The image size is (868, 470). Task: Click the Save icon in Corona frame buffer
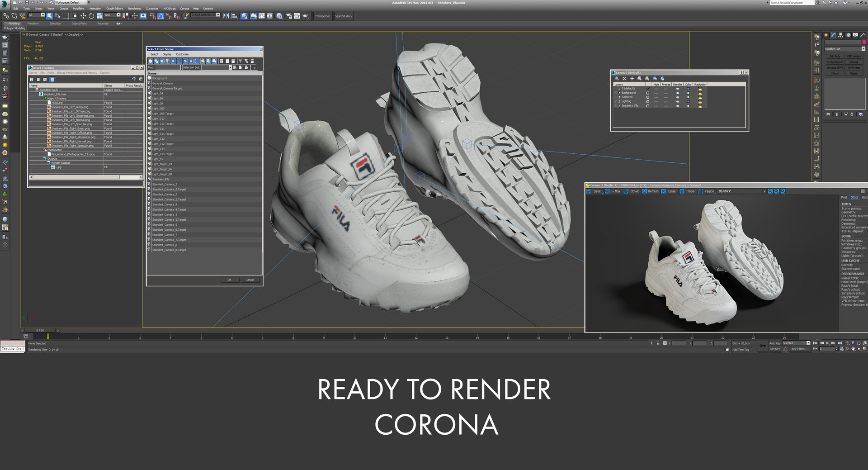pos(589,191)
